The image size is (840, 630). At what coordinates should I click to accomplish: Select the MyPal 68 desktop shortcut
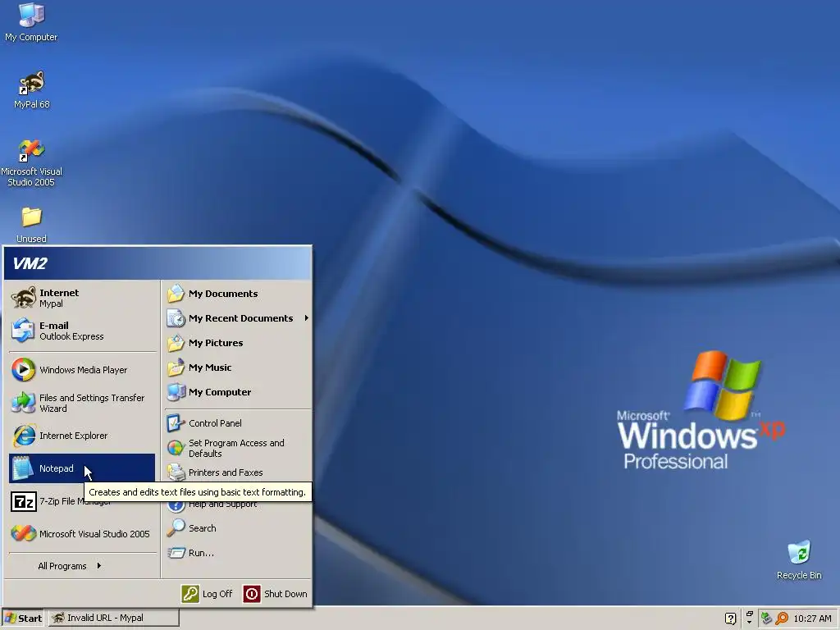pos(31,90)
